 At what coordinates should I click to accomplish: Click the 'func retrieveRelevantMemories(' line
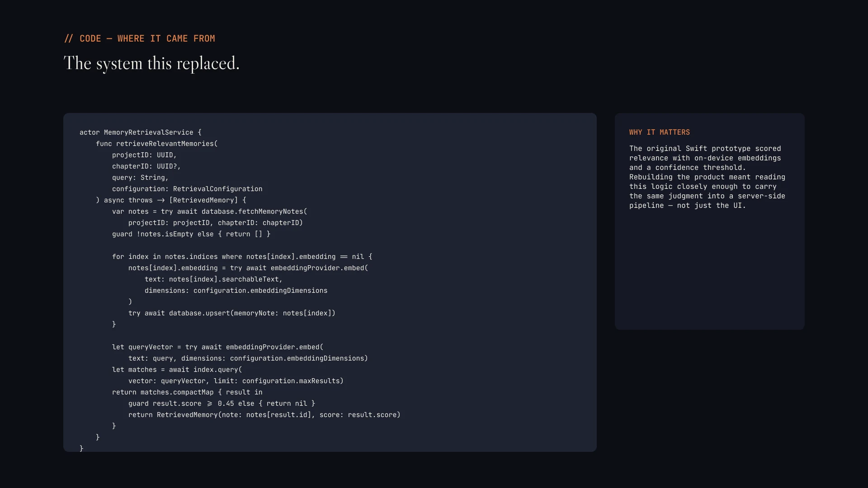tap(157, 144)
